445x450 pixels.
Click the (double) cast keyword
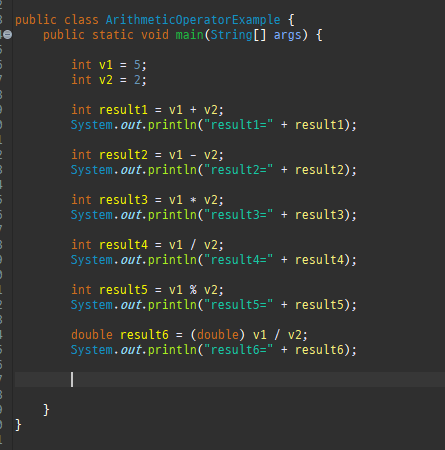(218, 335)
